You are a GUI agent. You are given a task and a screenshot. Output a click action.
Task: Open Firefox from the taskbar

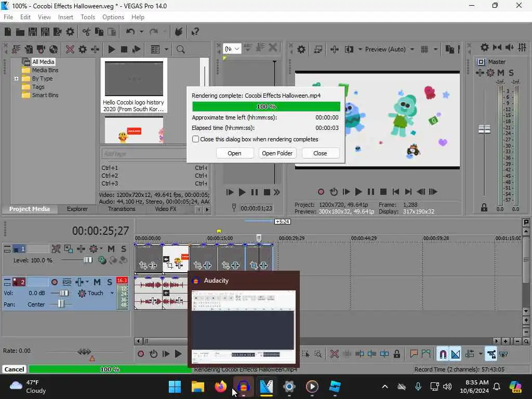pyautogui.click(x=220, y=387)
